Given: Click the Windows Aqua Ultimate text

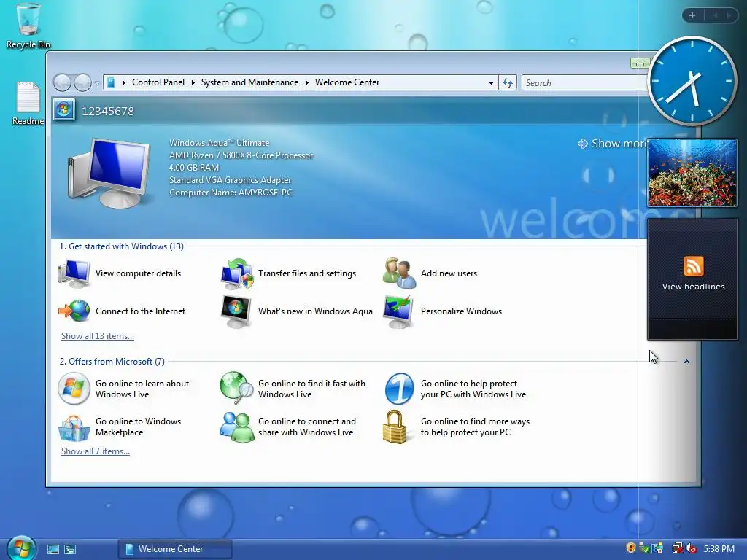Looking at the screenshot, I should (219, 143).
